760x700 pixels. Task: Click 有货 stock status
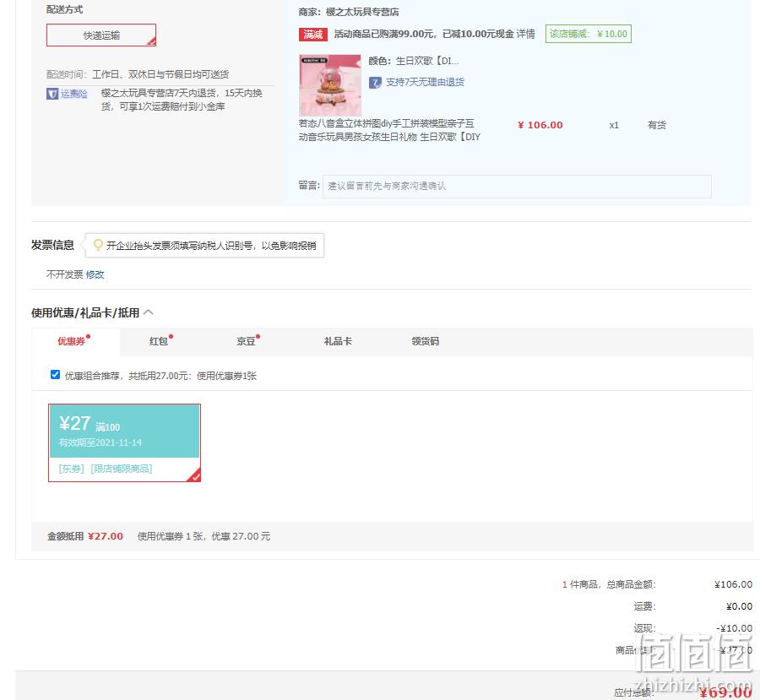pyautogui.click(x=657, y=125)
